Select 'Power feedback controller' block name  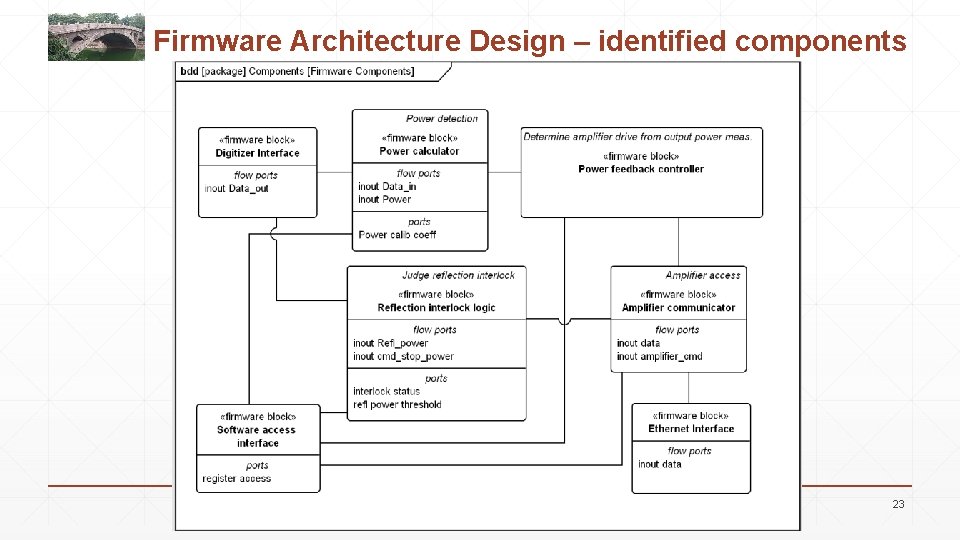(641, 169)
